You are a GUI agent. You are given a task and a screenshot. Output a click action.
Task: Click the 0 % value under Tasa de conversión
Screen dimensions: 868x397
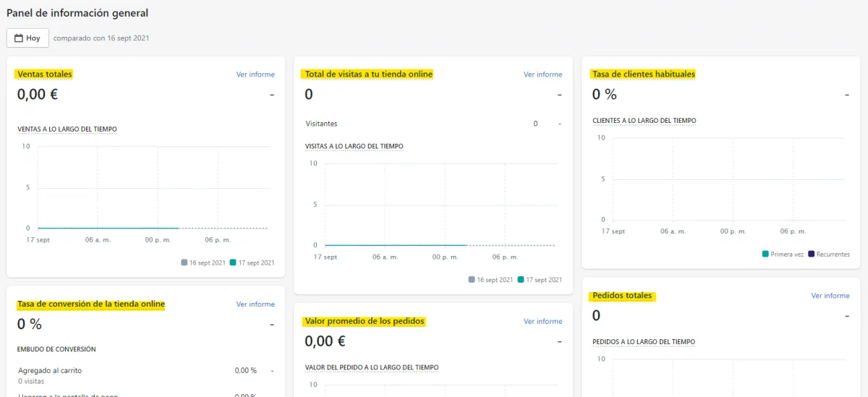click(x=30, y=324)
